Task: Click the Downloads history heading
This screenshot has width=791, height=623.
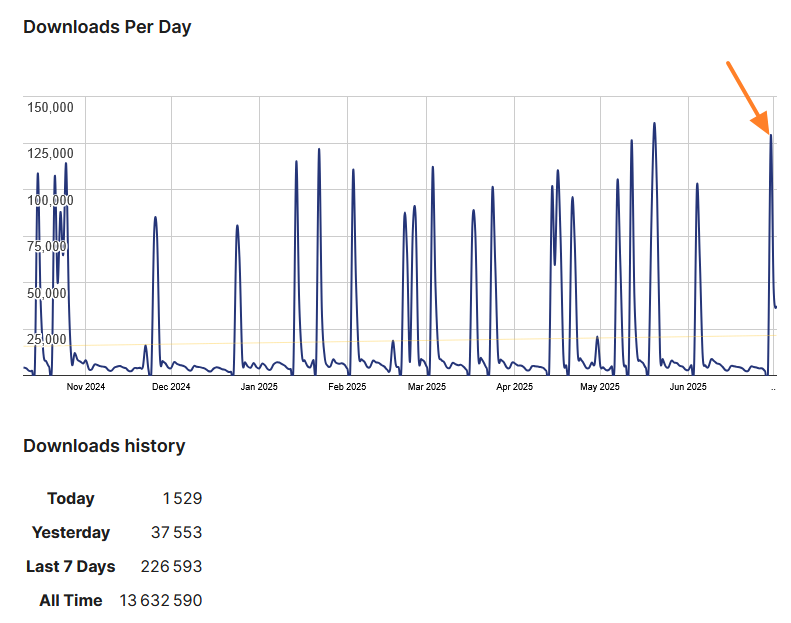Action: point(104,446)
